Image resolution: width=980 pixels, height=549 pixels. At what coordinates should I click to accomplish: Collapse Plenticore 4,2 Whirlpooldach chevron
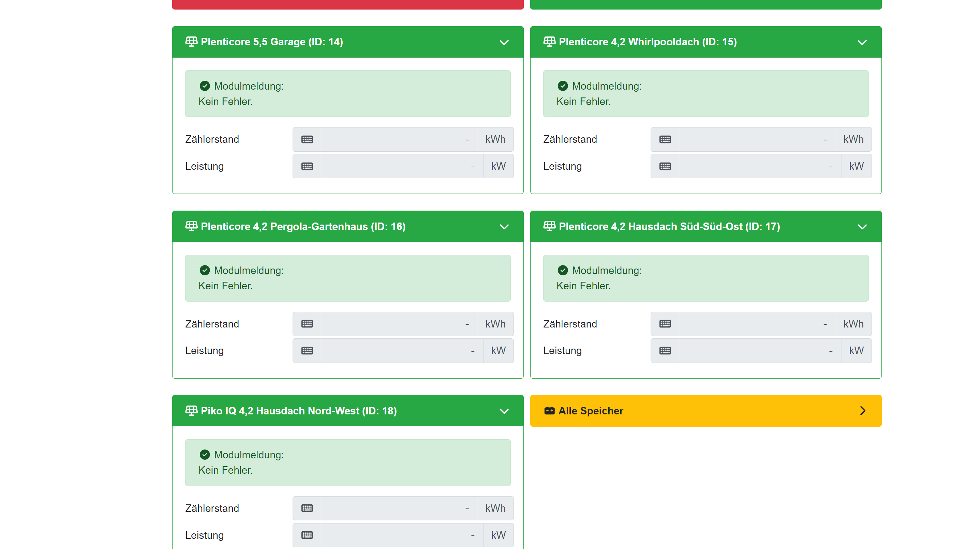click(x=862, y=42)
